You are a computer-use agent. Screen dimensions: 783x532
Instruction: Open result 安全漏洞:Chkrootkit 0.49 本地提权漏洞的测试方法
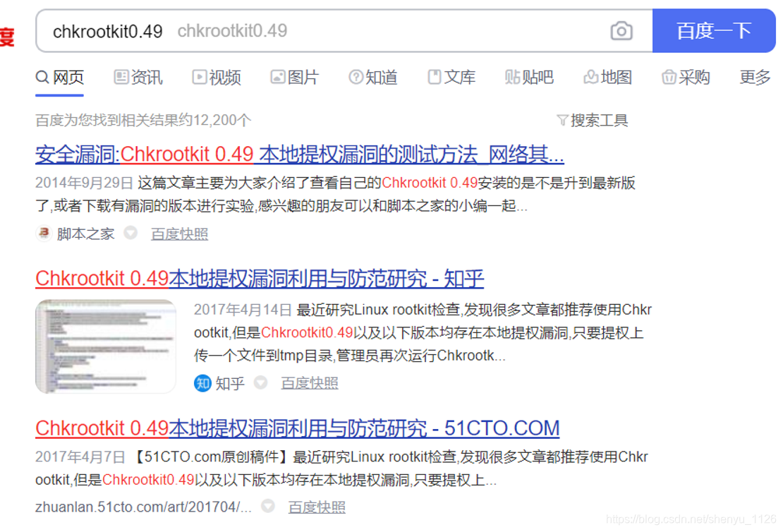(x=300, y=155)
